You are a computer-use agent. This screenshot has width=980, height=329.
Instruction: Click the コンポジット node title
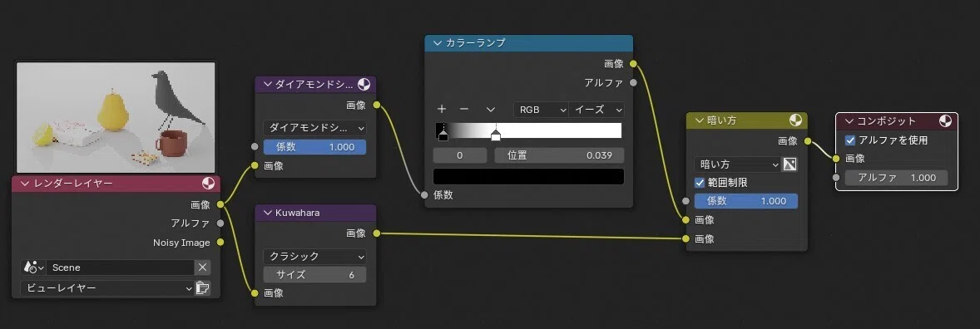tap(886, 121)
